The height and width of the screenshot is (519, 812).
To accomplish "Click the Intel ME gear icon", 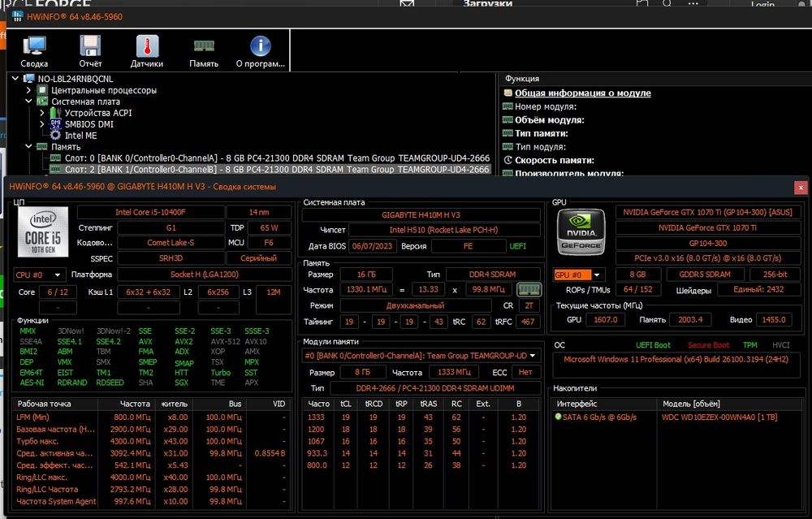I will tap(55, 135).
